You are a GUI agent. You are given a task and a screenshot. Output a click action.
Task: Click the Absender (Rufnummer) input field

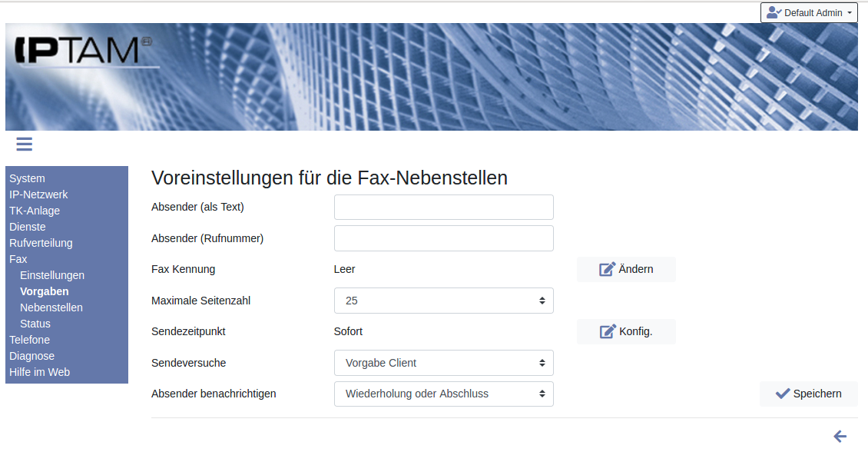tap(443, 238)
